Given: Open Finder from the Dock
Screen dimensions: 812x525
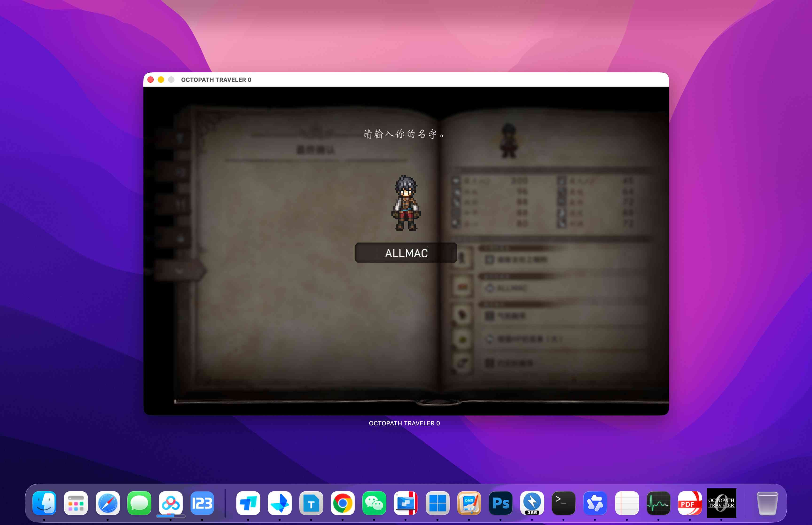Looking at the screenshot, I should click(x=44, y=503).
